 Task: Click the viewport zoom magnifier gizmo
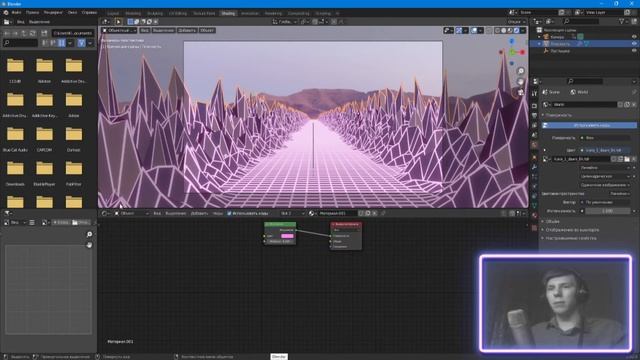[x=521, y=71]
